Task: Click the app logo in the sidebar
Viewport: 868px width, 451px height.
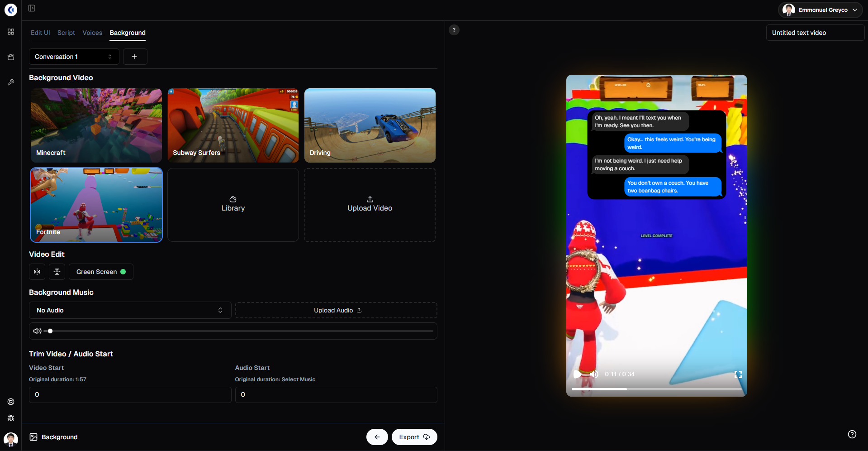Action: coord(11,10)
